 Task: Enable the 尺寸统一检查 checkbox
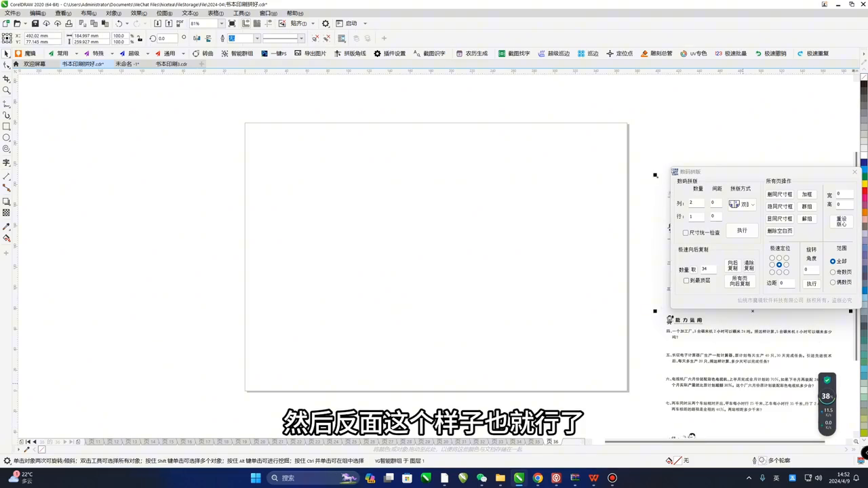[x=686, y=232]
